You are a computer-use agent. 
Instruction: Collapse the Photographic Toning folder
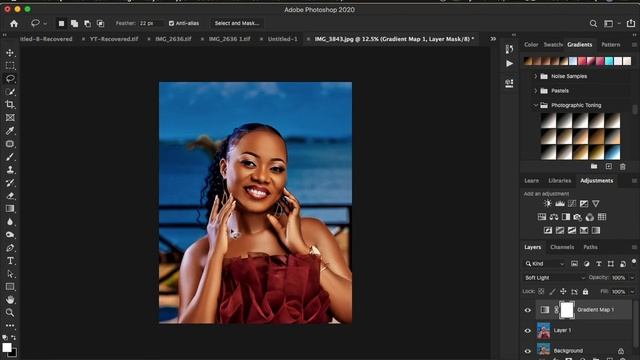pyautogui.click(x=536, y=105)
